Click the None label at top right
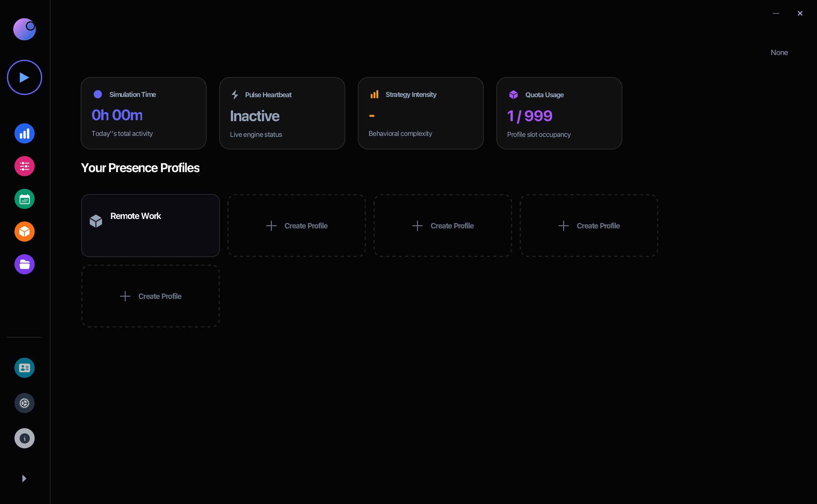Screen dimensions: 817x504 (779, 52)
